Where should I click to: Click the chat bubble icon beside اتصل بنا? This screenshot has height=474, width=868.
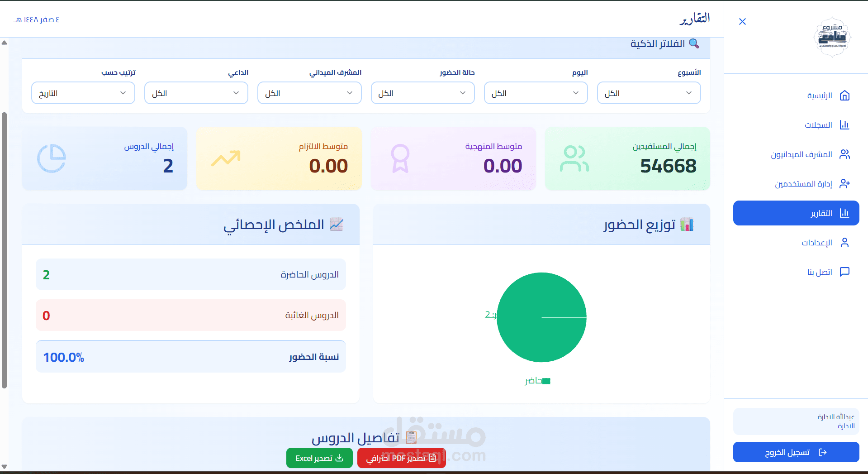[x=844, y=272]
